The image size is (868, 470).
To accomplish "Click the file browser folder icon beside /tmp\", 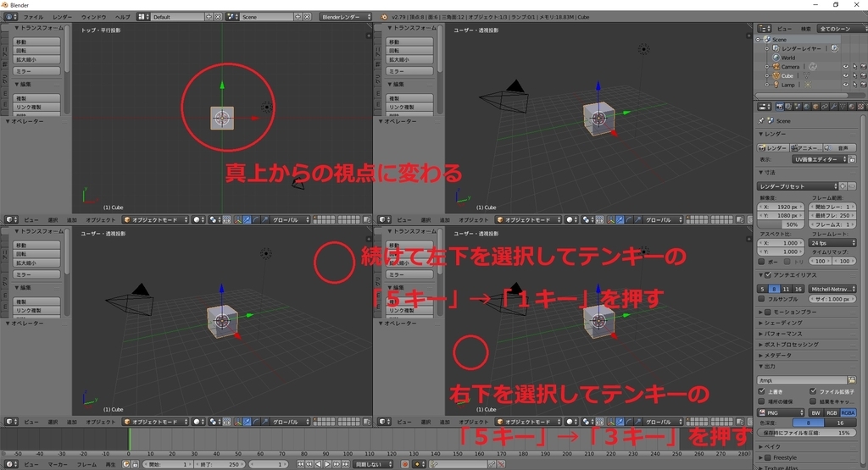I will 851,380.
